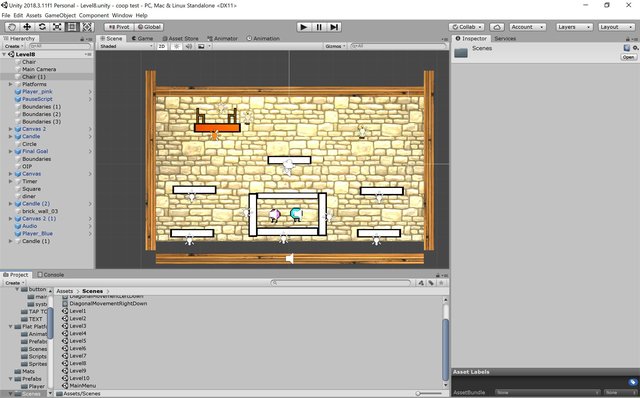Open the Shaded draw mode dropdown
Image resolution: width=640 pixels, height=398 pixels.
click(x=126, y=46)
